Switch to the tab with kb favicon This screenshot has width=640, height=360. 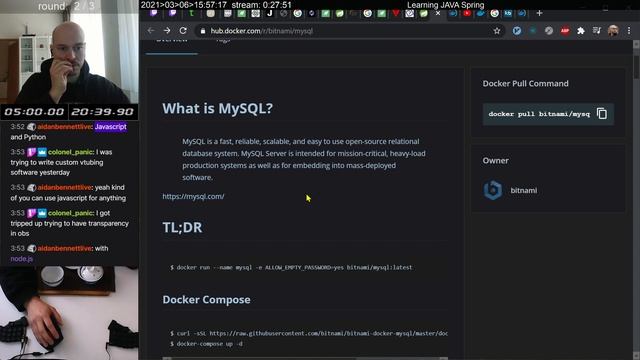coord(508,13)
